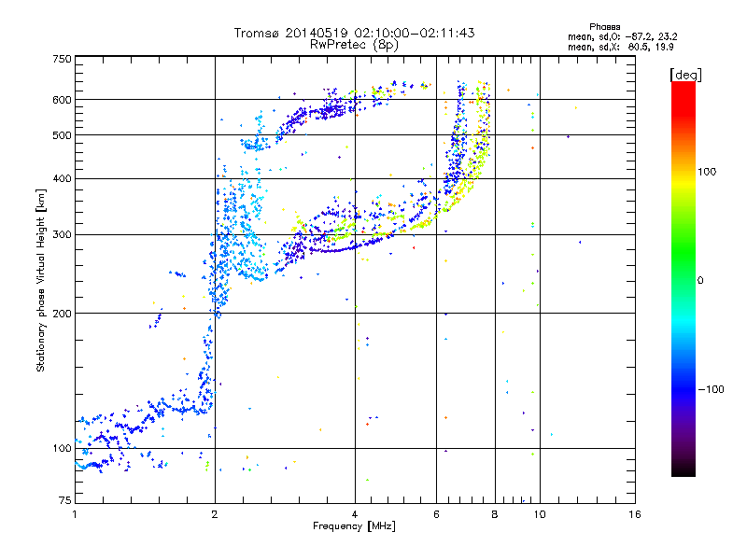Click the y-axis tick label '500'
Viewport: 747px width, 560px height.
(x=62, y=135)
